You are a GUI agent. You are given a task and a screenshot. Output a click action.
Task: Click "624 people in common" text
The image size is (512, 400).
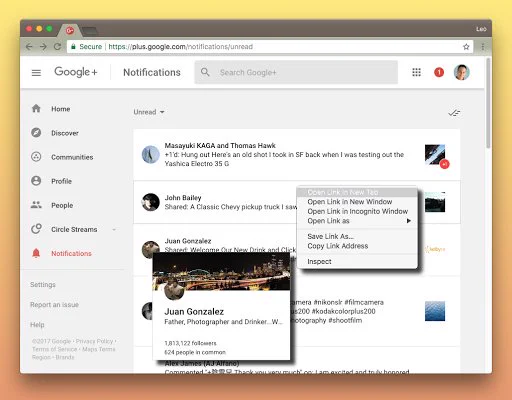195,352
